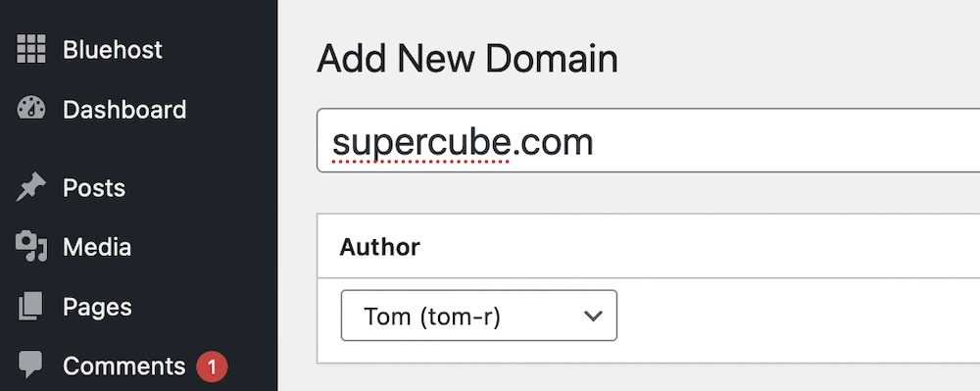Navigate to Pages in the sidebar
Screen dimensions: 980x391
click(97, 307)
